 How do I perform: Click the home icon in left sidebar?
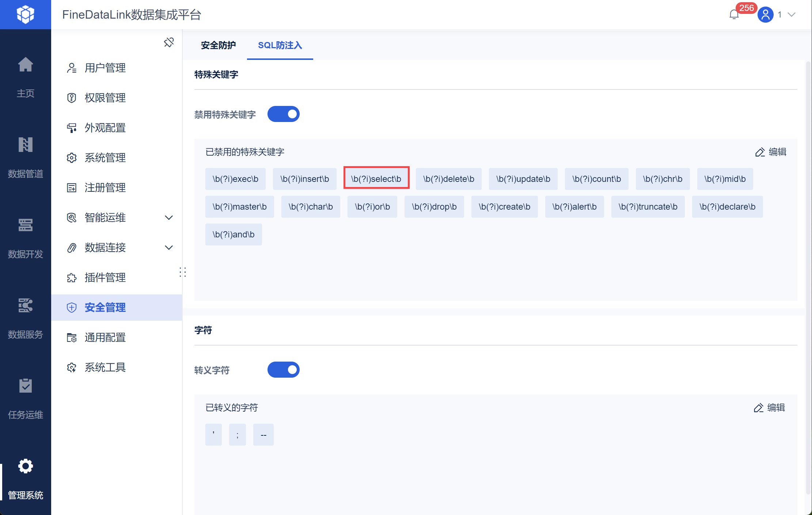tap(25, 65)
